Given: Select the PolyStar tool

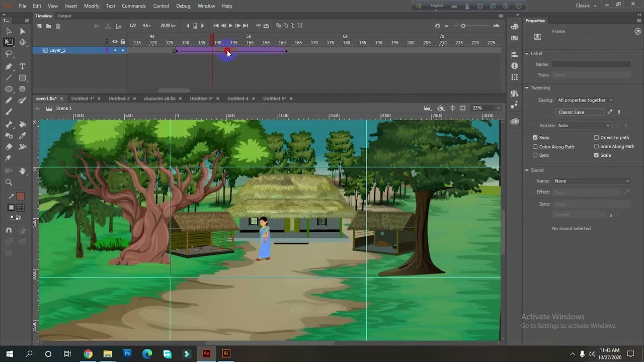Looking at the screenshot, I should (x=22, y=89).
